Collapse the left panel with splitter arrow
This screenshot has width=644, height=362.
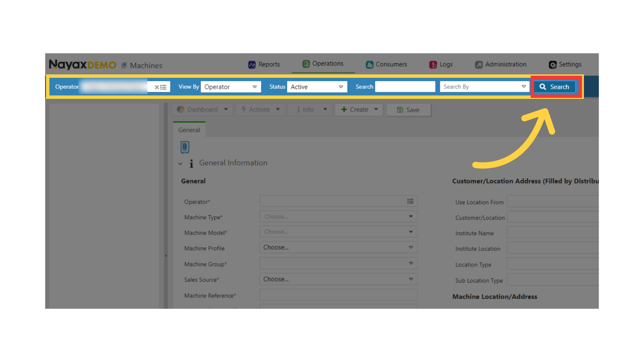click(166, 256)
